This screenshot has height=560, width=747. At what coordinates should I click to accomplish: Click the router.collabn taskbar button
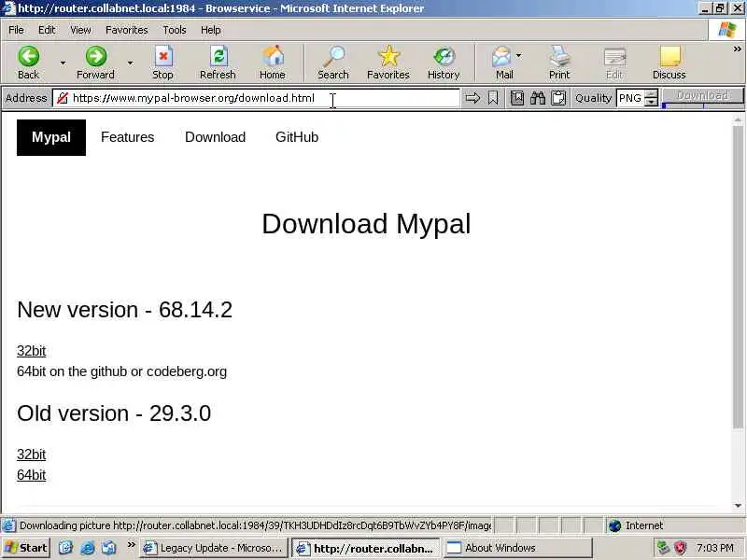pyautogui.click(x=366, y=548)
